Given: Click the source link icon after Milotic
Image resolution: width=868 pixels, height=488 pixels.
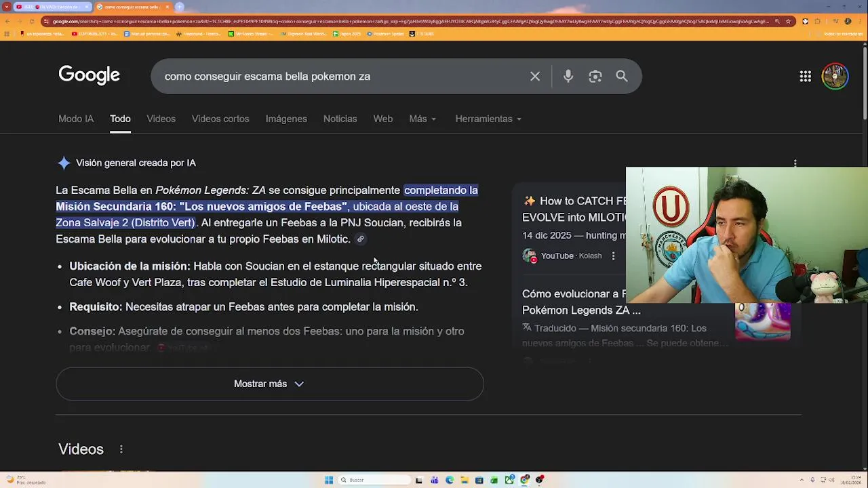Looking at the screenshot, I should [361, 239].
